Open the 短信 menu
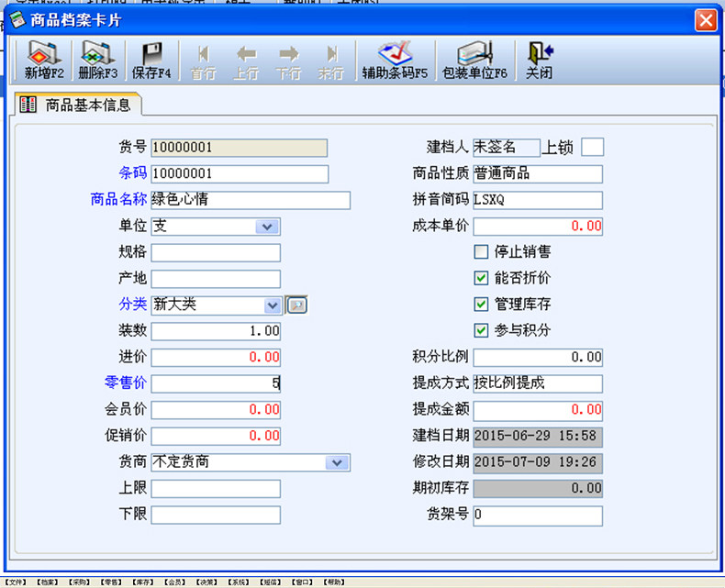Screen dimensions: 725x588 pyautogui.click(x=271, y=582)
